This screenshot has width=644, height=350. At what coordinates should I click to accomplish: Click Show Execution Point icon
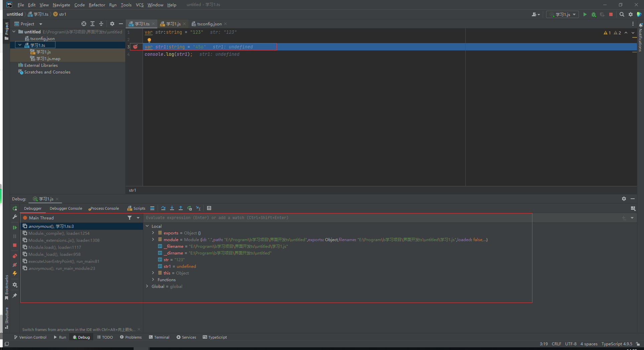pos(152,208)
